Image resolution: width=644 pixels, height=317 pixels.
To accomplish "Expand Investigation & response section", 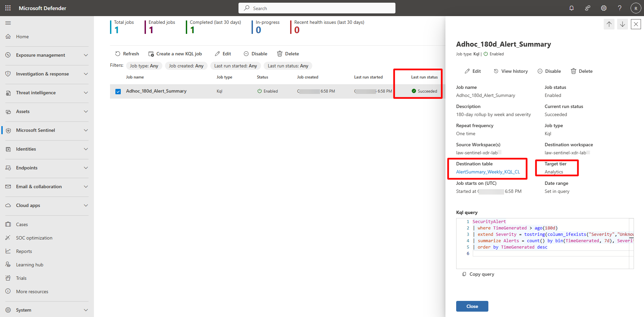I will [x=47, y=74].
